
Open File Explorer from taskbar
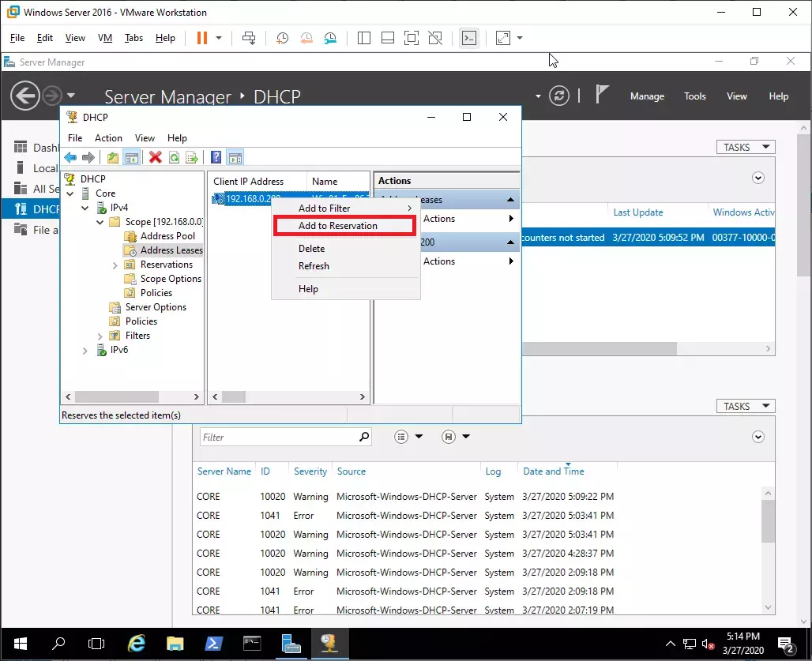point(175,644)
